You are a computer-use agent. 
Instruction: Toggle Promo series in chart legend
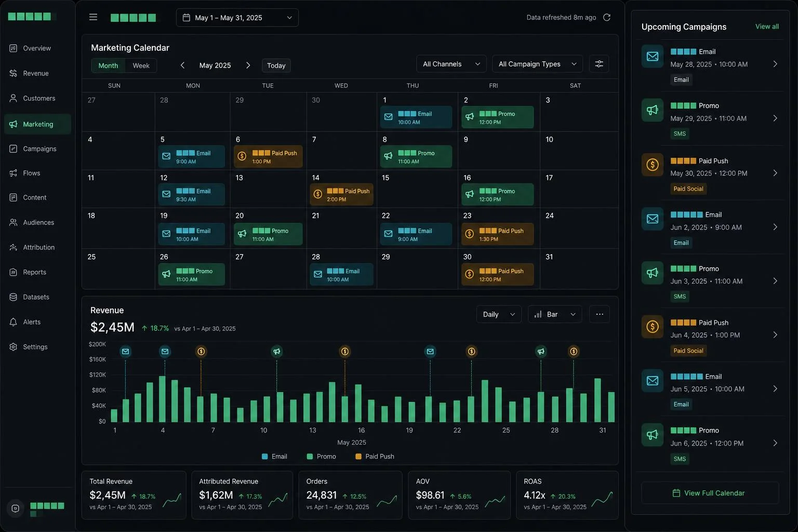[x=322, y=457]
